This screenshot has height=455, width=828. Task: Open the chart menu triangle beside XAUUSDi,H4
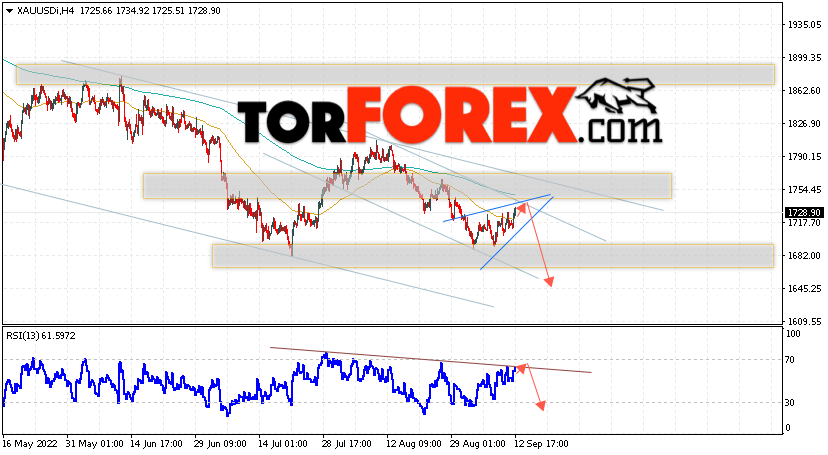pyautogui.click(x=9, y=11)
